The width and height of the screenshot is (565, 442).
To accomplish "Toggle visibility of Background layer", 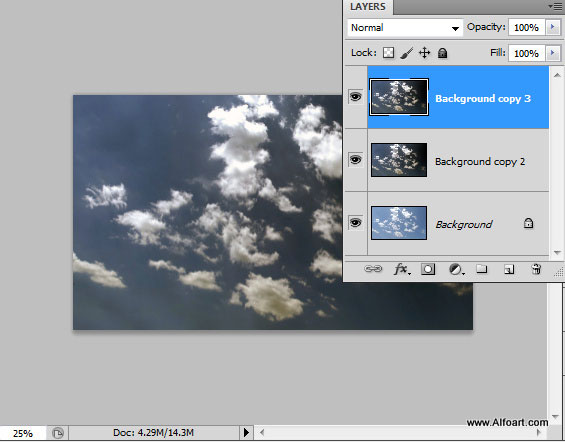I will 355,223.
